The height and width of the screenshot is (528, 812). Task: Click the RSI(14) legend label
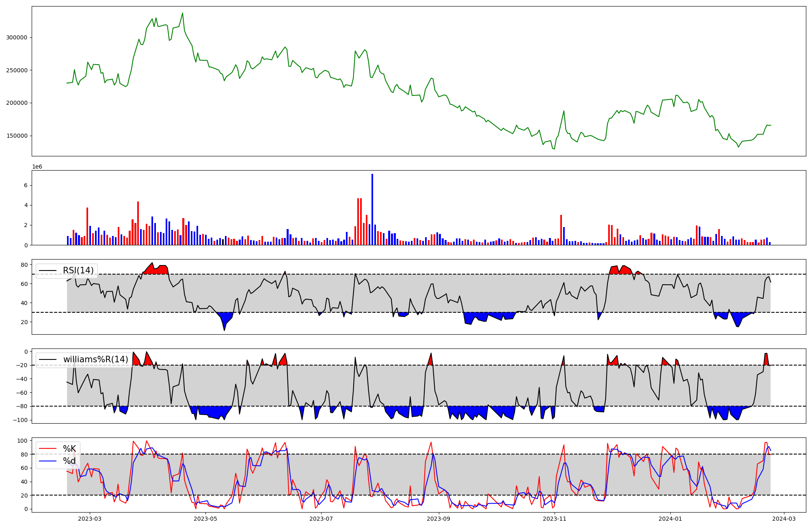(x=78, y=270)
